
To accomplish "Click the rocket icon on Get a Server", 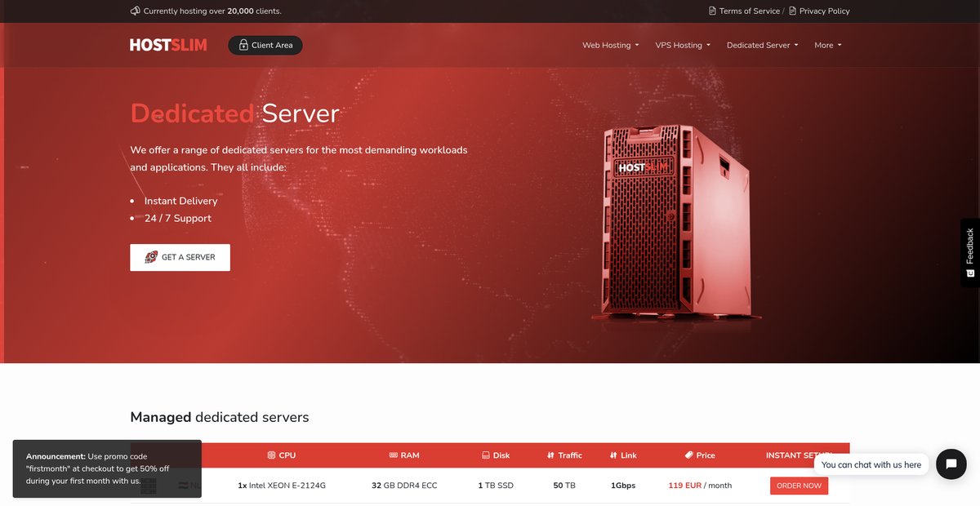I will coord(151,257).
